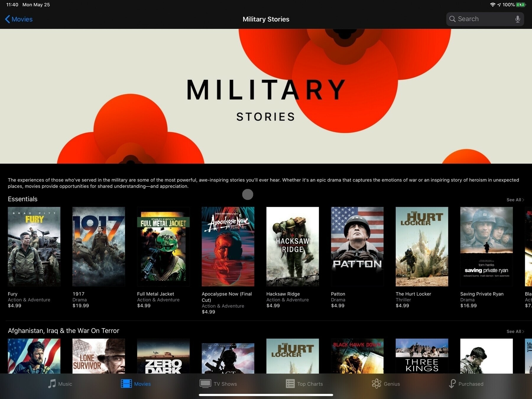Viewport: 532px width, 399px height.
Task: Open the Hacksaw Ridge poster
Action: click(293, 246)
